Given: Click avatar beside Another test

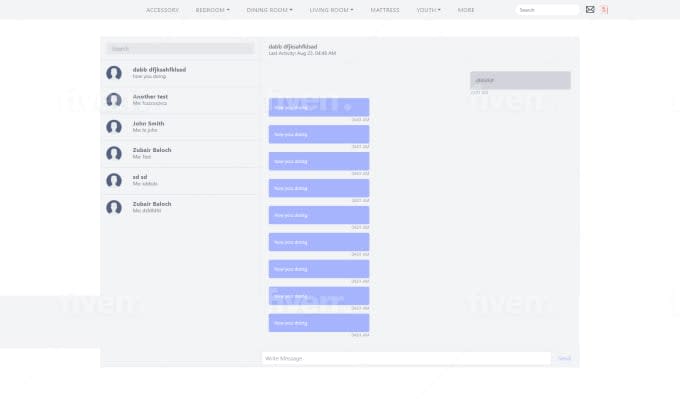Looking at the screenshot, I should [114, 100].
